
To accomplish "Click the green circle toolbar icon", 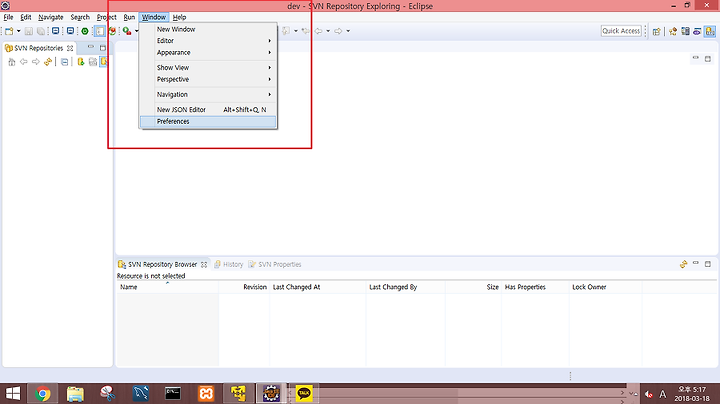I will coord(85,31).
